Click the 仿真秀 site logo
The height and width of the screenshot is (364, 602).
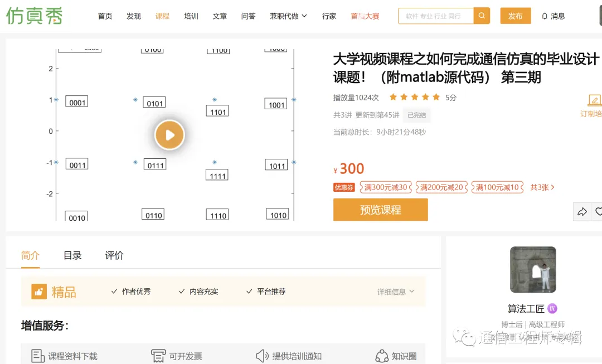click(34, 16)
